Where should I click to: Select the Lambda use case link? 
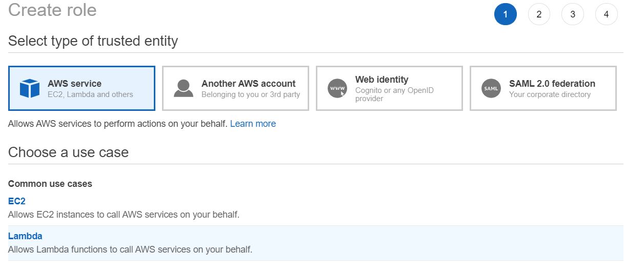[x=25, y=236]
